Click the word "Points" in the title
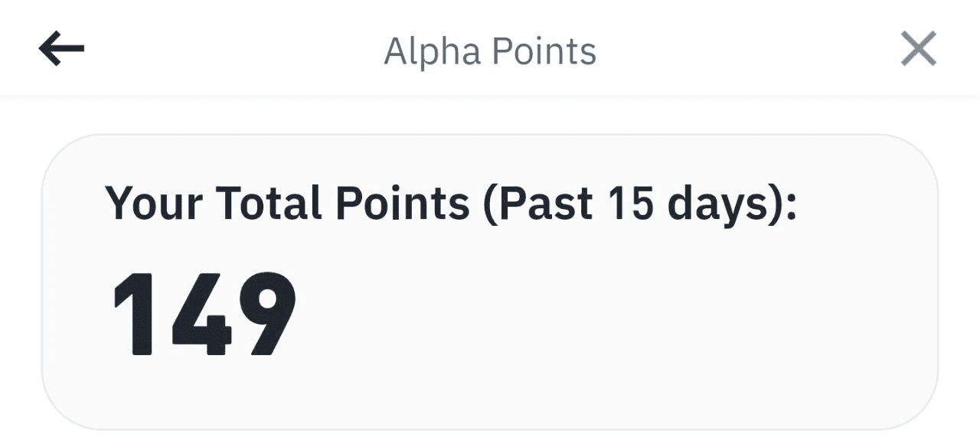Image resolution: width=980 pixels, height=447 pixels. click(544, 51)
